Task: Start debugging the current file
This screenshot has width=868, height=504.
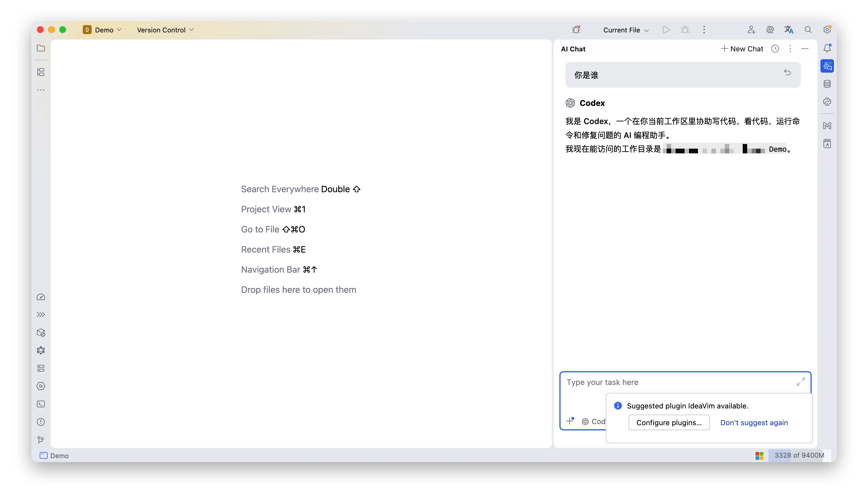Action: (685, 30)
